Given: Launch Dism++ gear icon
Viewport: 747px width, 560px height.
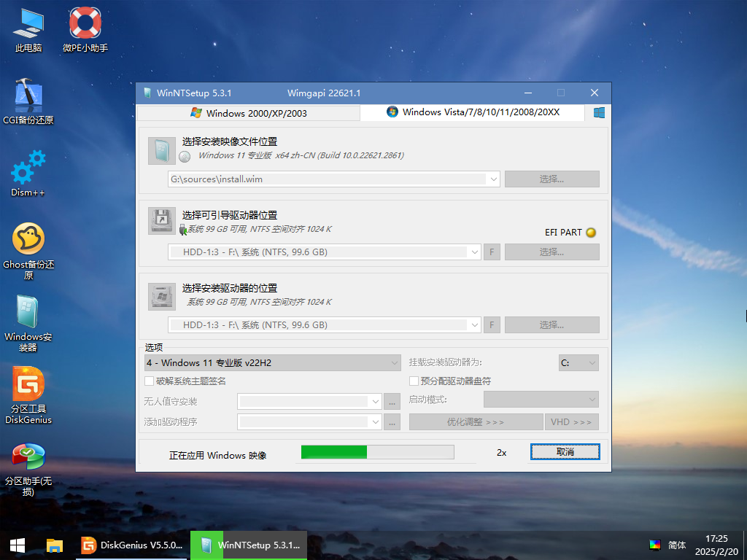Looking at the screenshot, I should coord(28,174).
